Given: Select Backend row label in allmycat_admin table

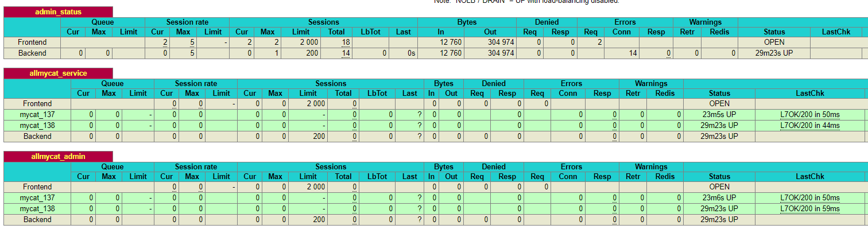Looking at the screenshot, I should [x=37, y=220].
